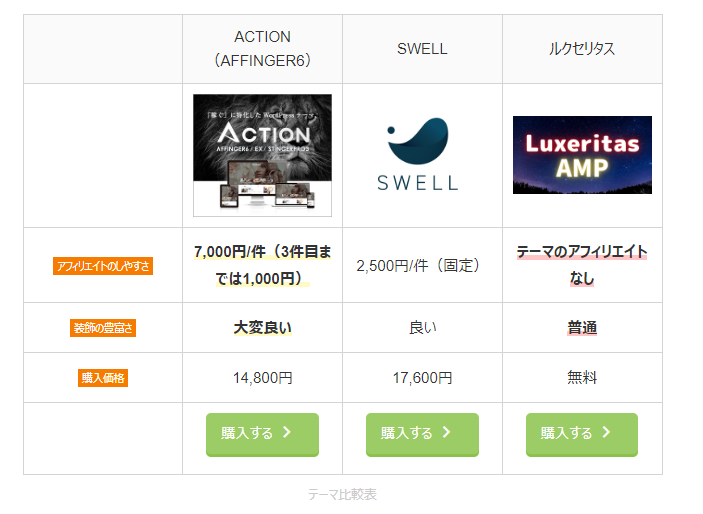Click the Luxeritas column purchase button

581,434
